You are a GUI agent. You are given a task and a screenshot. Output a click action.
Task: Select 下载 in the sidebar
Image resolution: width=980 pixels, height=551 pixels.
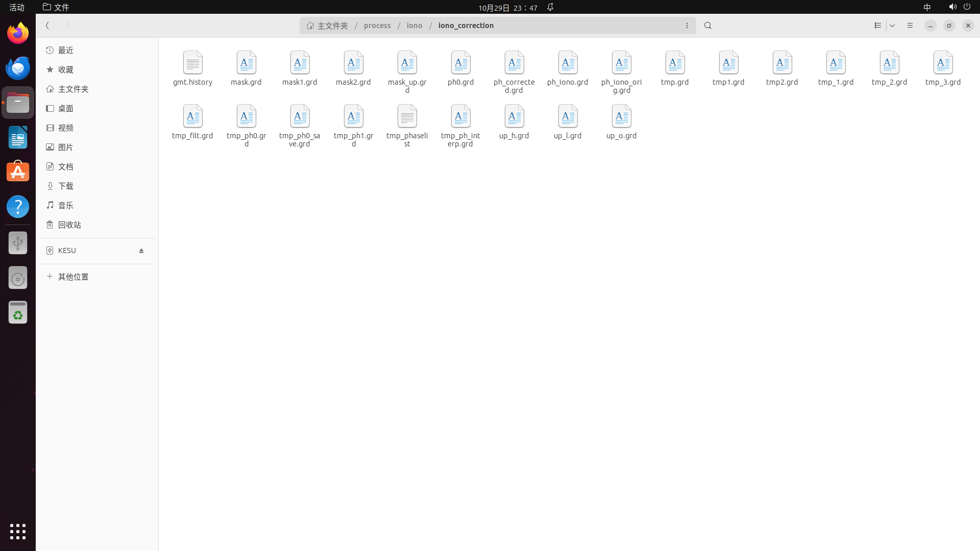pyautogui.click(x=65, y=186)
